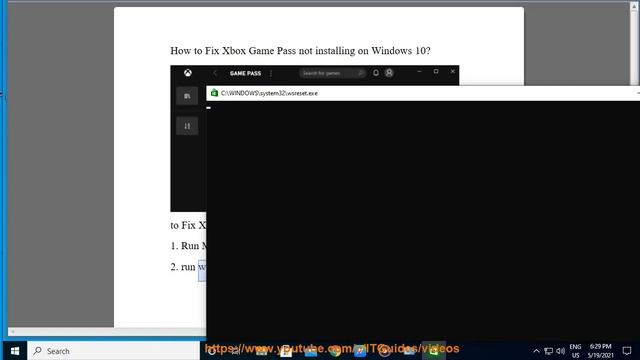Click the horizontal scrollbar left arrow

(12, 332)
